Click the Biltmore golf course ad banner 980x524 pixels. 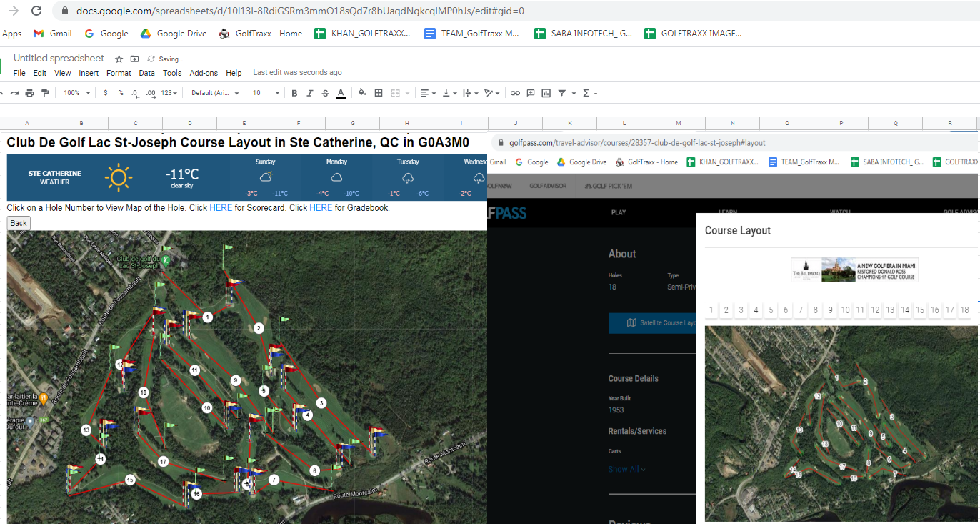pyautogui.click(x=854, y=270)
